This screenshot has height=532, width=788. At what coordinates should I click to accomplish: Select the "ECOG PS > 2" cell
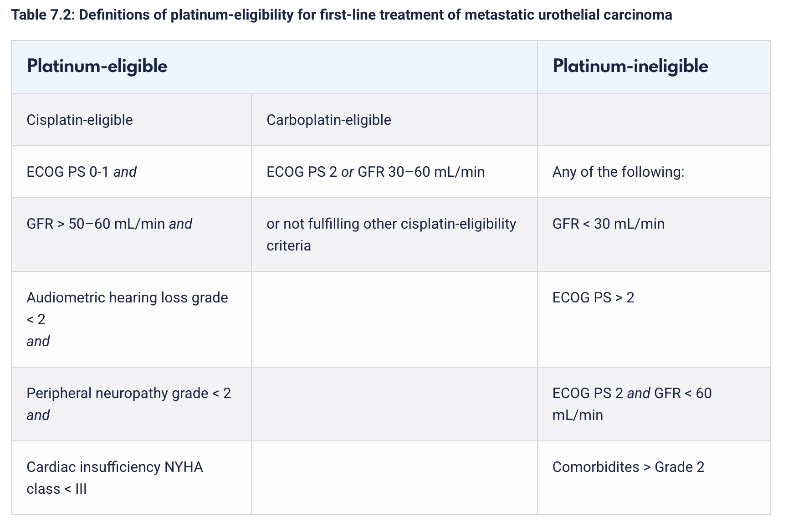(x=593, y=298)
